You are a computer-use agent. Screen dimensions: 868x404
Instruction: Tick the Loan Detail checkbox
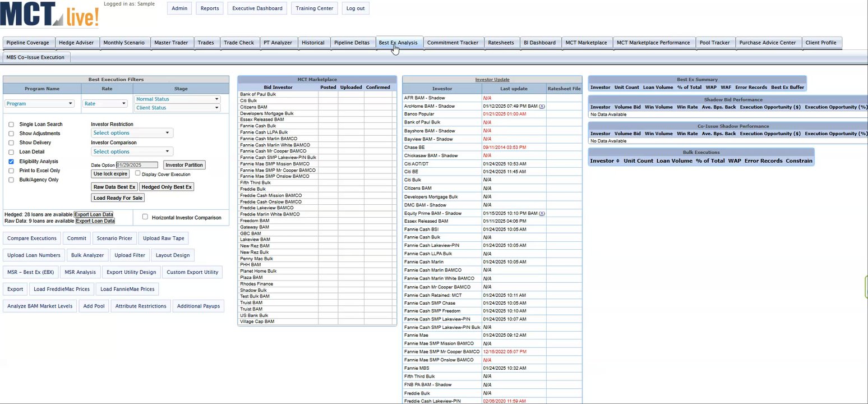pos(12,152)
